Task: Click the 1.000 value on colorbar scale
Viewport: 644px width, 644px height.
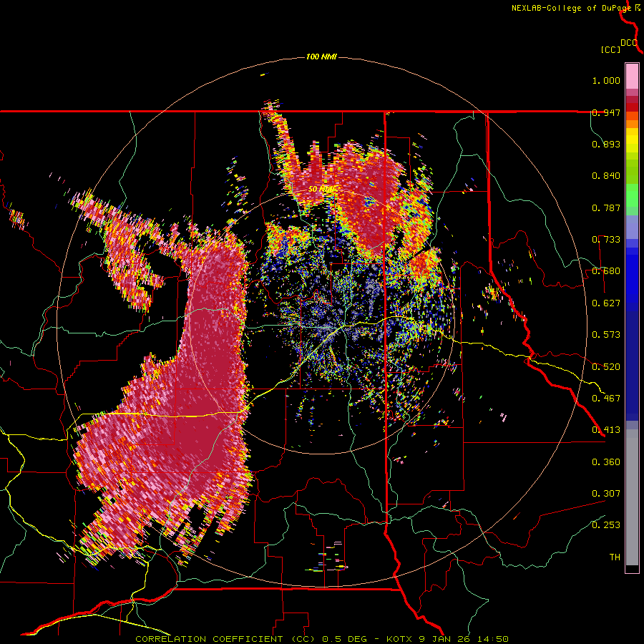Action: pyautogui.click(x=606, y=80)
